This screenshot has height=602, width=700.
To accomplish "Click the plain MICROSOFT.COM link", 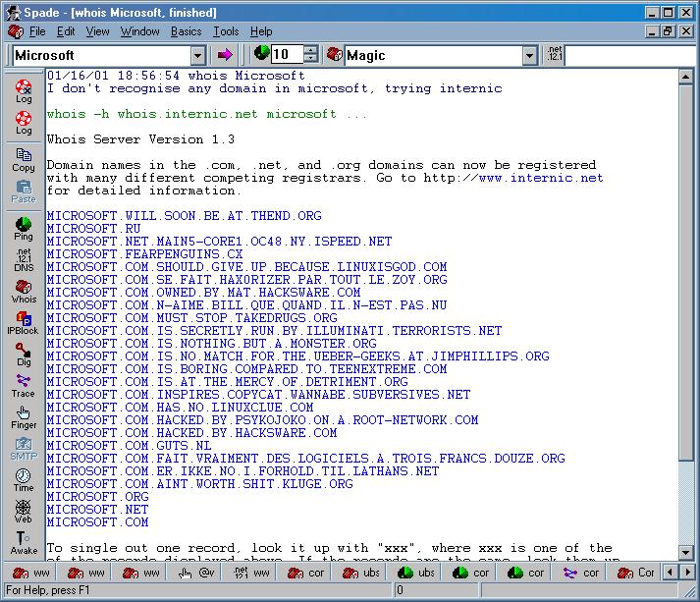I will (97, 522).
